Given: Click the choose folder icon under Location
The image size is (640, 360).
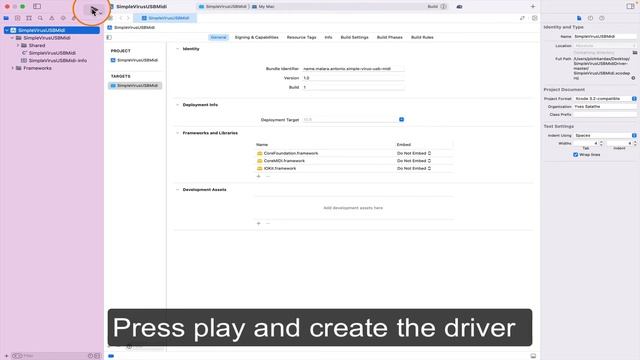Looking at the screenshot, I should (634, 52).
